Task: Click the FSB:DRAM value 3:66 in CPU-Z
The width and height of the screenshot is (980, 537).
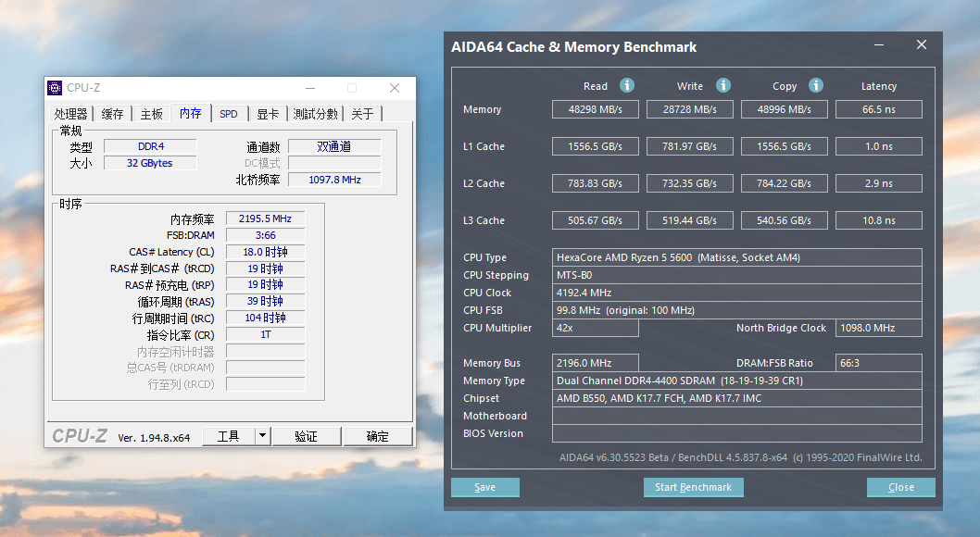Action: (266, 235)
